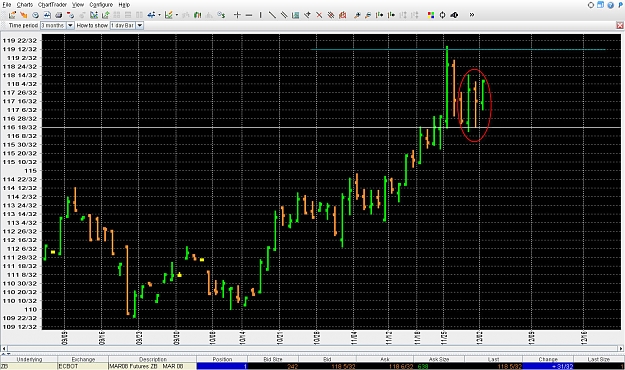Click the red and blue settings toolbar icon
The image size is (625, 370).
[71, 15]
